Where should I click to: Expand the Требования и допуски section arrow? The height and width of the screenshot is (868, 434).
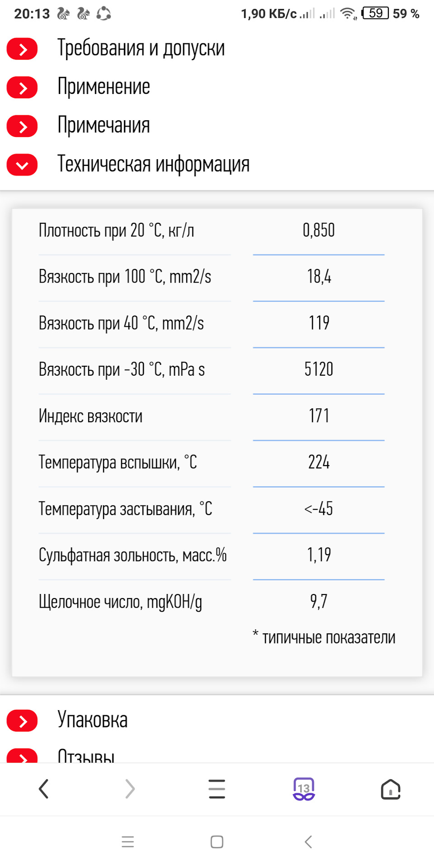[x=22, y=49]
